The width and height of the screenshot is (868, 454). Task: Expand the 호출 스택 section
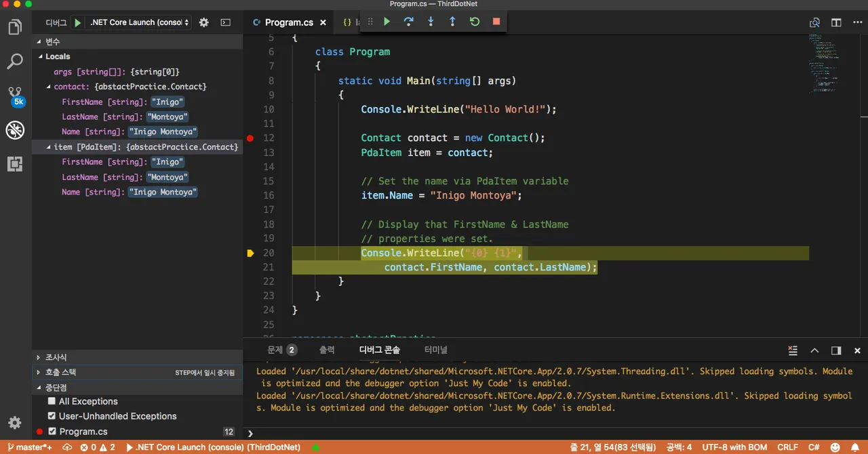point(138,372)
